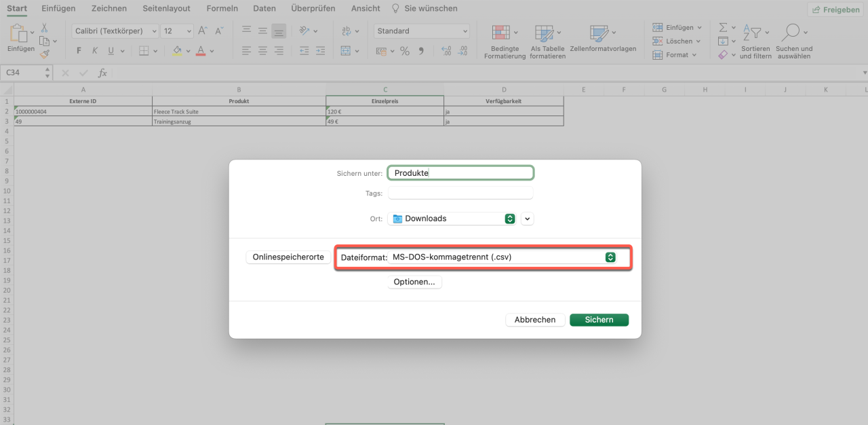Click the AutoSum sigma icon
Screen dimensions: 868x425
coord(723,28)
